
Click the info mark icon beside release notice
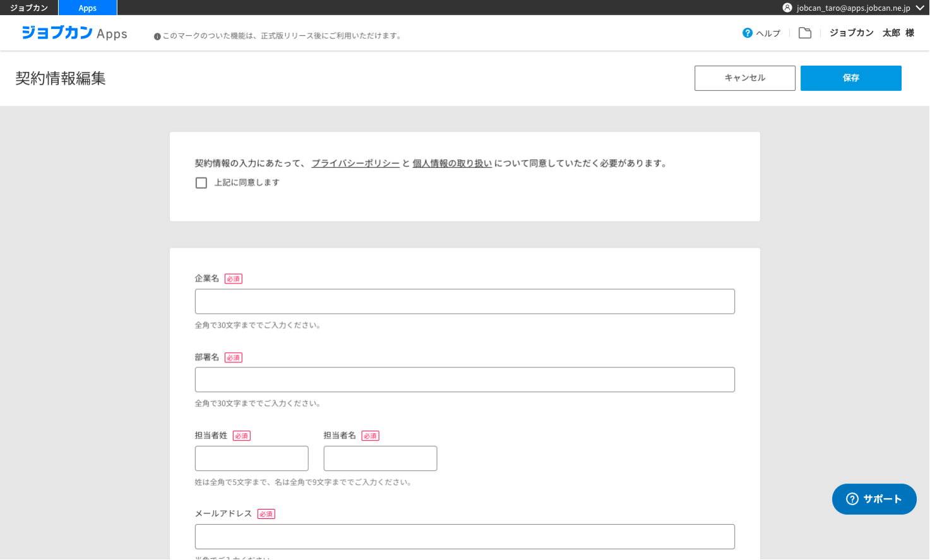(x=157, y=37)
